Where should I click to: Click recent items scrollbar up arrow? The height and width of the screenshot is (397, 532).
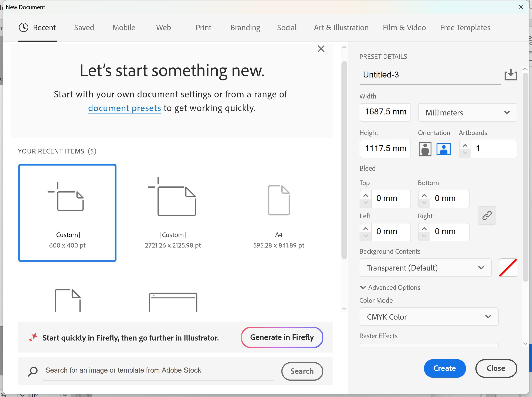(x=344, y=48)
